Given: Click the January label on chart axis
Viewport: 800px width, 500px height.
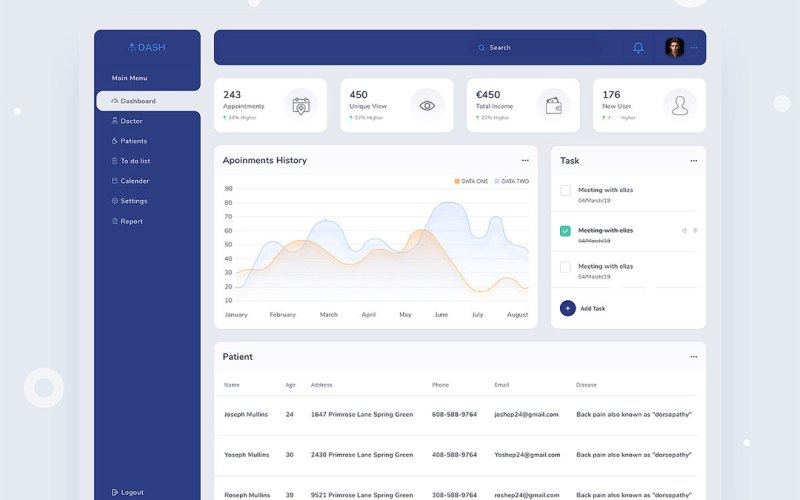Looking at the screenshot, I should [x=236, y=315].
